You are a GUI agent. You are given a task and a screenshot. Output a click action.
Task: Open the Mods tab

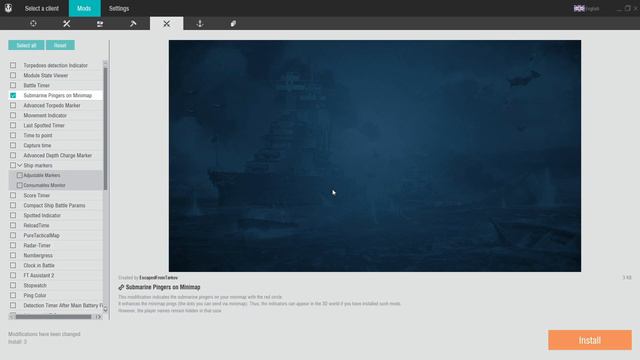[x=84, y=8]
